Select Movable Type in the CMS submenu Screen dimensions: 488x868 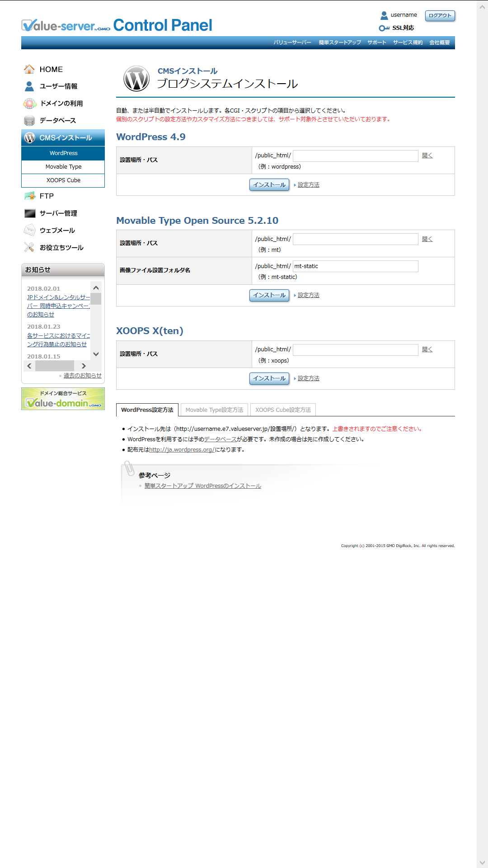click(x=63, y=167)
